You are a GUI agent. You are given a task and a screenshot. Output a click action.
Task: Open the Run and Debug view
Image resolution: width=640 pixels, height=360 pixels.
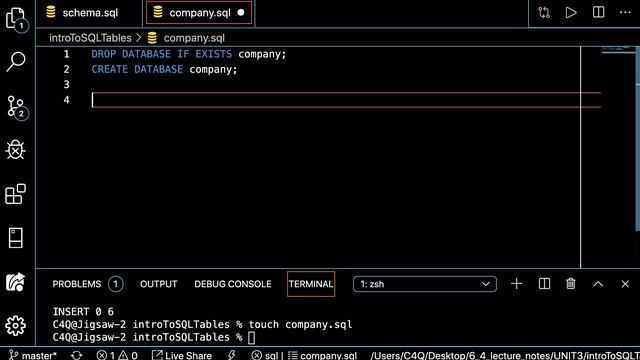[16, 150]
